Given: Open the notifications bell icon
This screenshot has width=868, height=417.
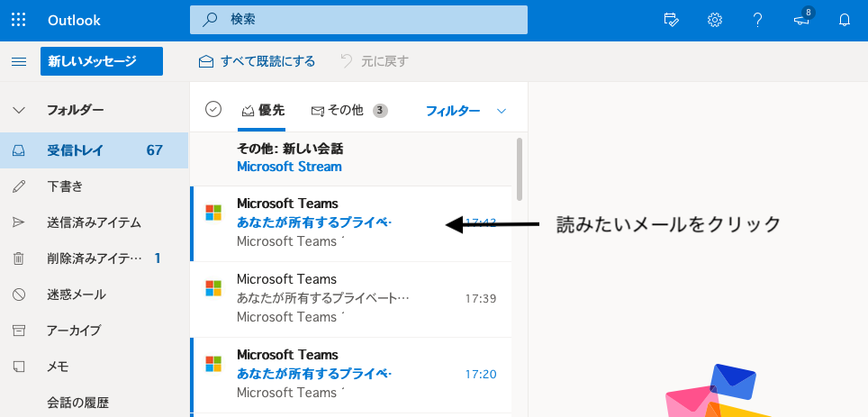Looking at the screenshot, I should click(x=845, y=20).
